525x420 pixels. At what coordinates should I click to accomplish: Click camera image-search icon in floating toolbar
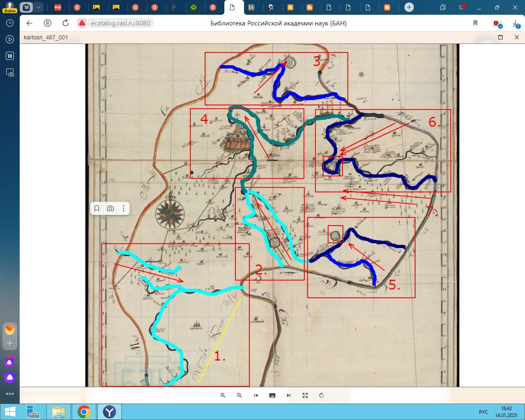(x=110, y=208)
